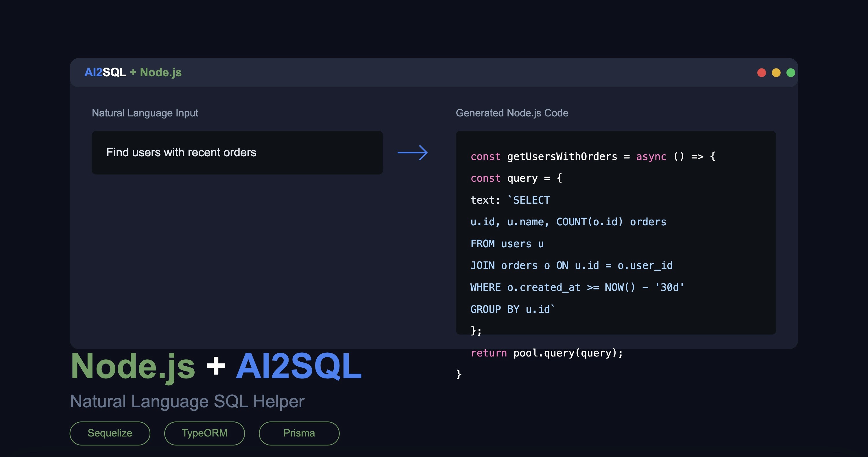
Task: Click the 'const getUsersWithOrders' code line
Action: tap(593, 157)
